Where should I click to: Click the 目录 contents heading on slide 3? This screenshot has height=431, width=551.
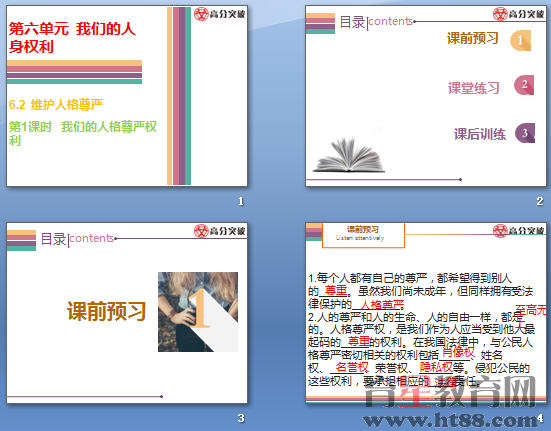point(77,239)
